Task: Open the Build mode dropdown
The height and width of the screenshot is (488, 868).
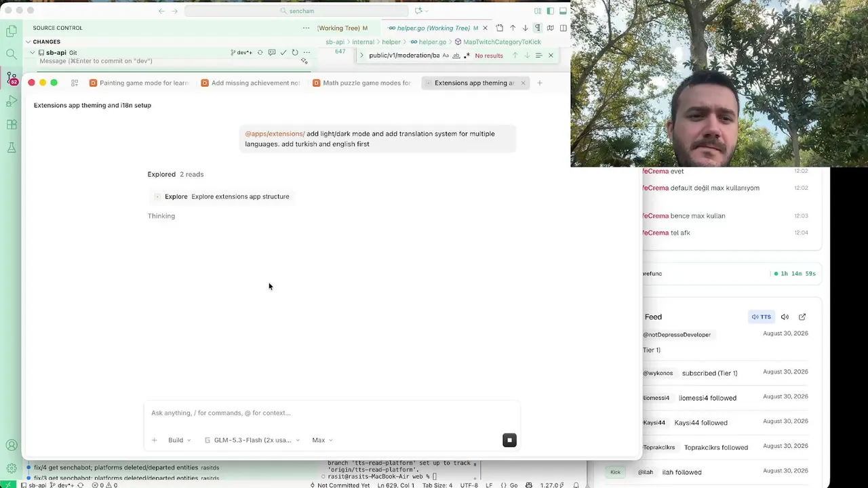Action: [180, 441]
